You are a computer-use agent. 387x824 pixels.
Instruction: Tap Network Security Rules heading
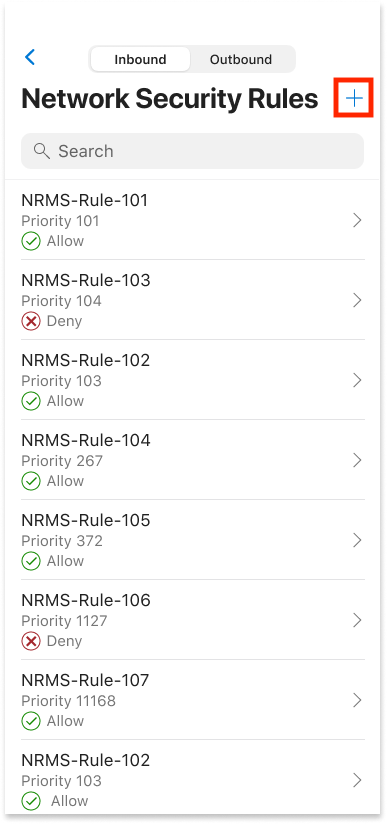click(170, 98)
